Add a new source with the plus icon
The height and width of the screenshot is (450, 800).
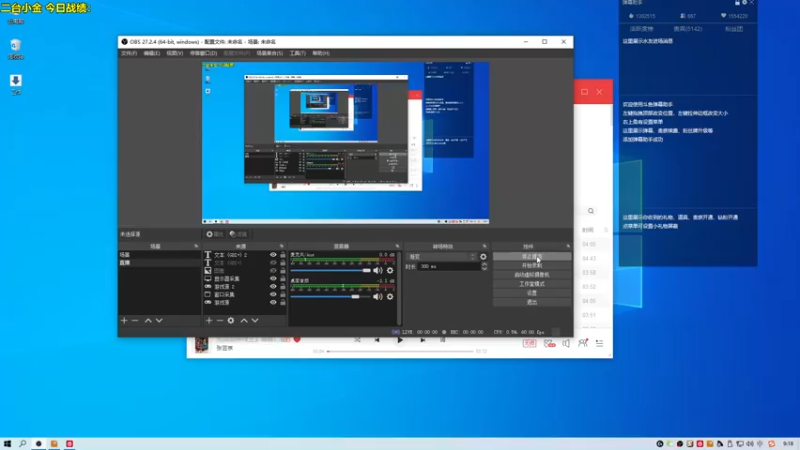pyautogui.click(x=209, y=320)
